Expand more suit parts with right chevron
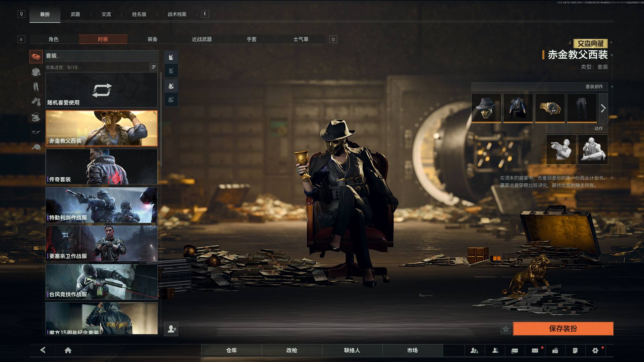The height and width of the screenshot is (362, 644). pyautogui.click(x=603, y=108)
